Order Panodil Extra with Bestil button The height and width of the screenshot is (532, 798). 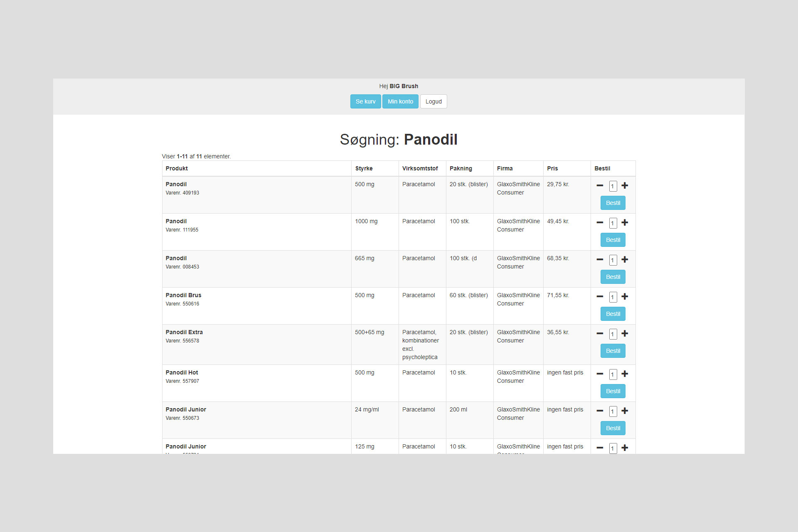(x=613, y=351)
